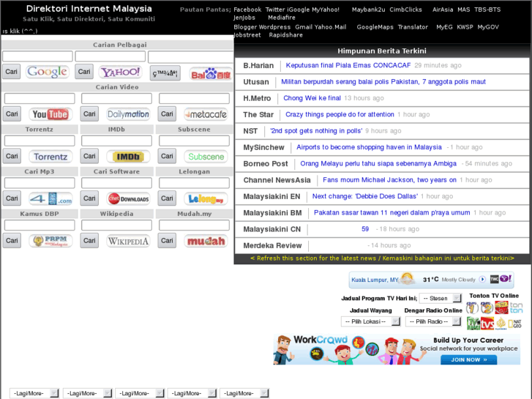532x399 pixels.
Task: Open the Malaysiakini CN '59' link
Action: (x=365, y=229)
